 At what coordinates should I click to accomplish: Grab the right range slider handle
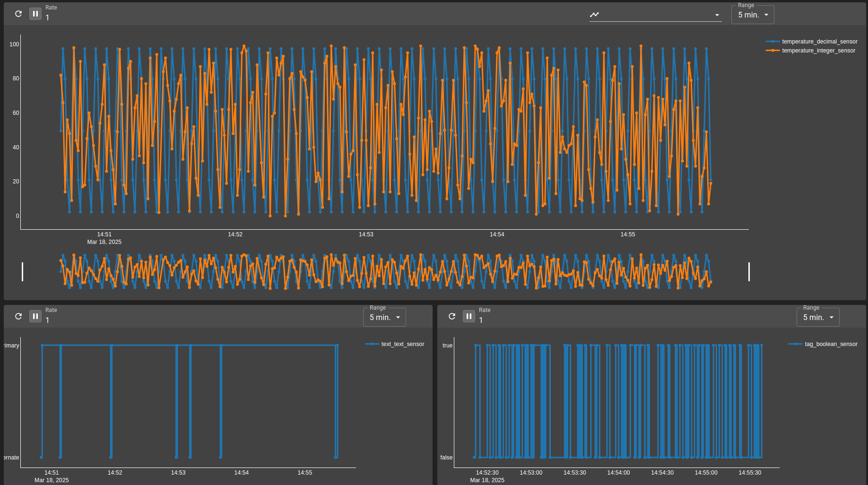tap(749, 272)
